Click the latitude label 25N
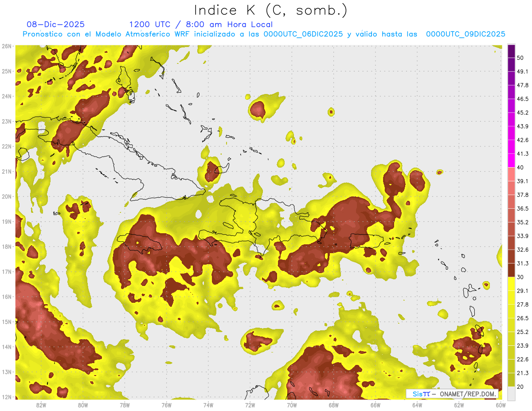The image size is (532, 411). 6,71
